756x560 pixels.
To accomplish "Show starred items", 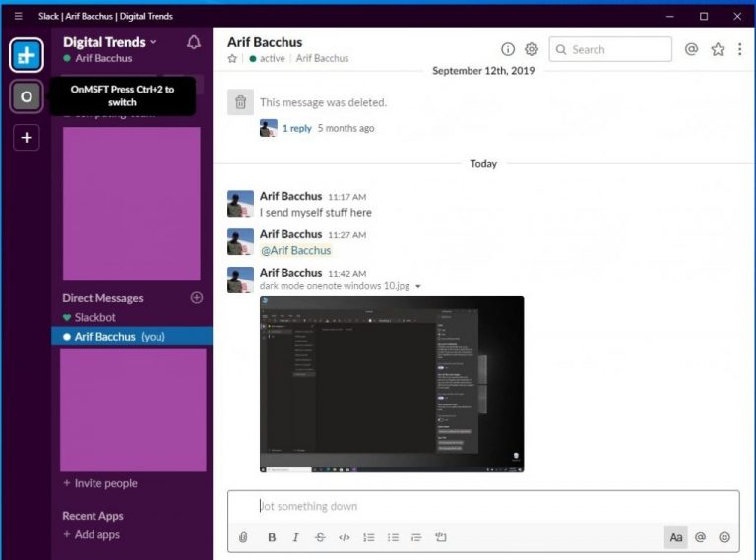I will click(718, 49).
